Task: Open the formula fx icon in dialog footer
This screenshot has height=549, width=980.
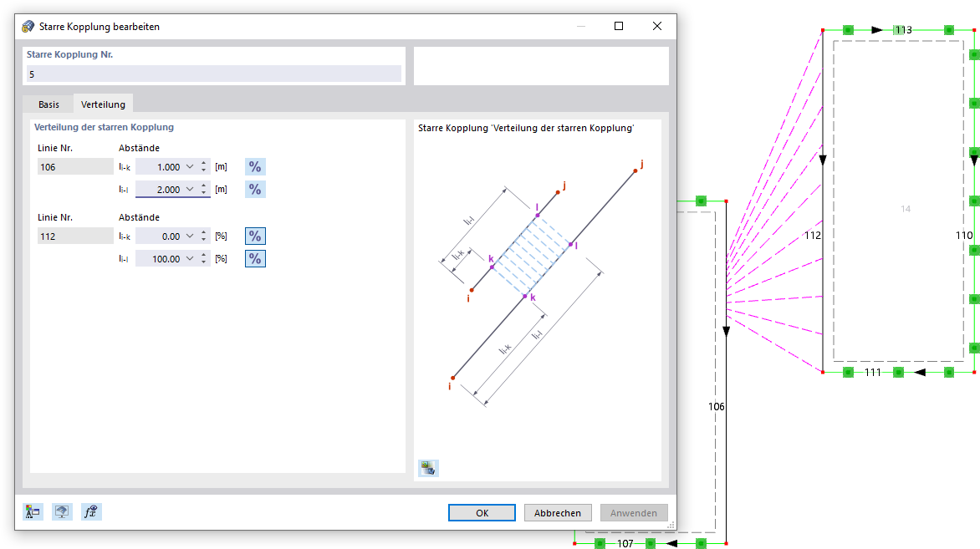Action: click(91, 512)
